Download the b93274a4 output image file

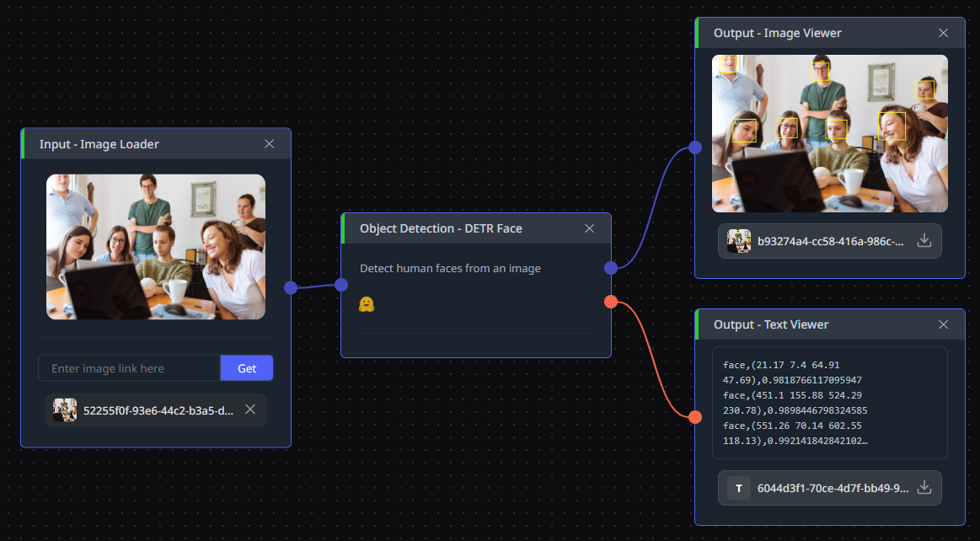[x=924, y=241]
